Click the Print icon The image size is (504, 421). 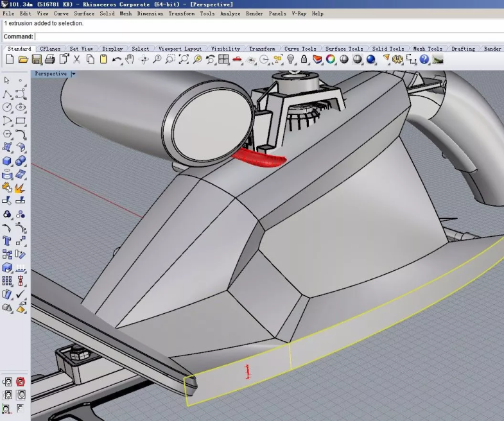pos(50,59)
